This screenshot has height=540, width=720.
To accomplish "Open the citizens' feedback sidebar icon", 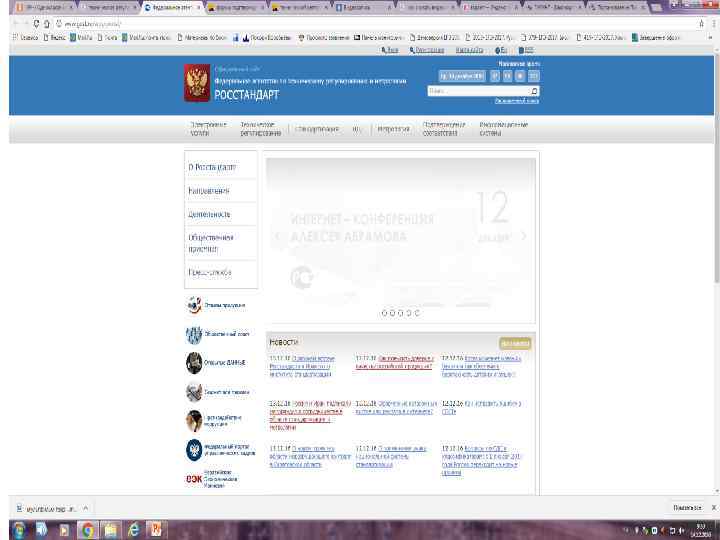I will click(x=194, y=305).
